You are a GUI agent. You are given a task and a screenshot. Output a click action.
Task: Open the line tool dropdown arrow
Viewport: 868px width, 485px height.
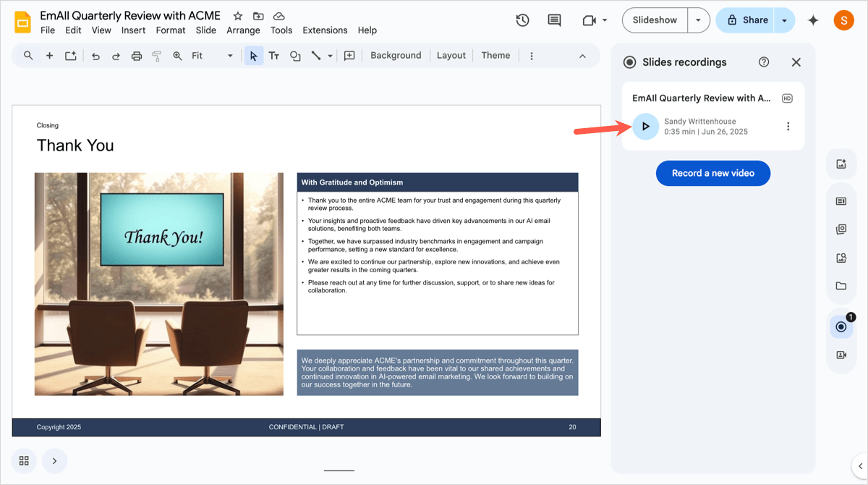(330, 56)
